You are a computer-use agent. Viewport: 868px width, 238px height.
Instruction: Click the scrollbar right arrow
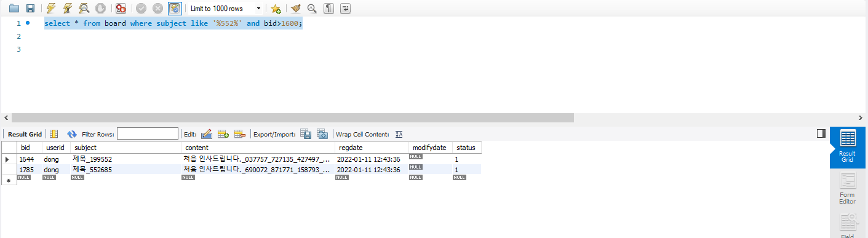coord(861,117)
